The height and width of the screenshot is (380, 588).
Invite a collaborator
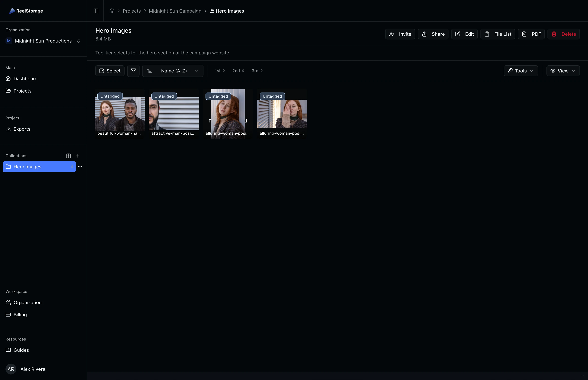point(400,34)
